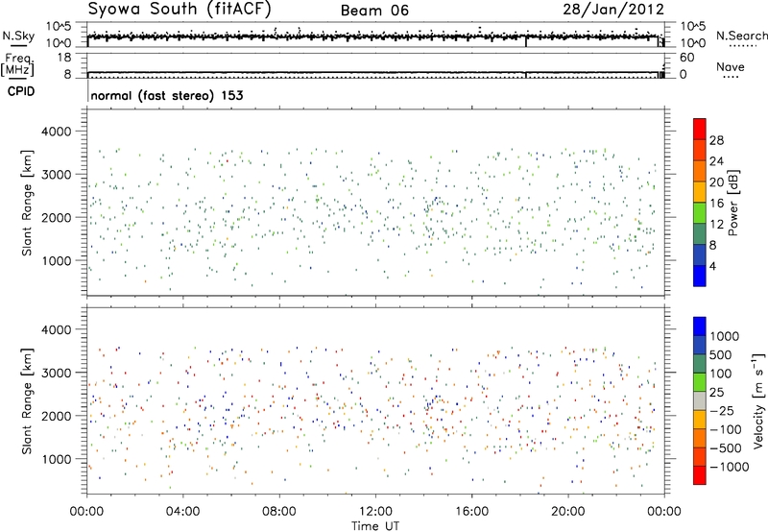Viewport: 768px width, 532px height.
Task: Click the '18' tick on frequency axis
Action: (x=64, y=58)
